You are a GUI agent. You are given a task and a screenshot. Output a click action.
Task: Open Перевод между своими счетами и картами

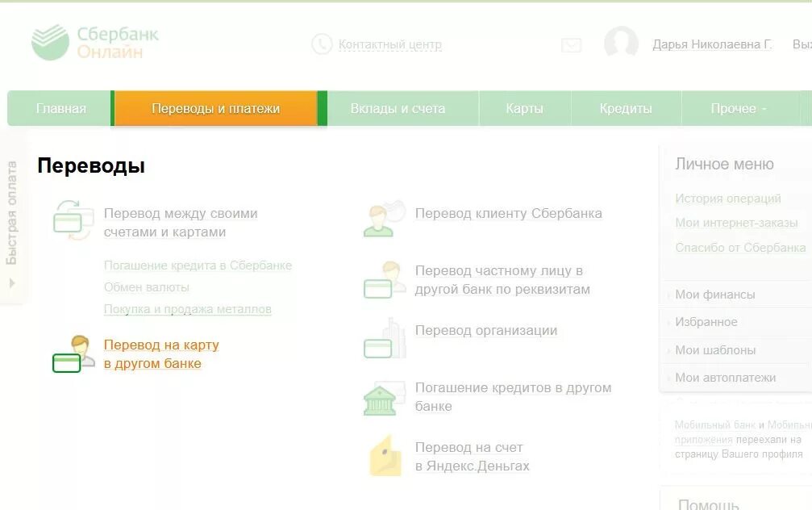click(x=181, y=223)
